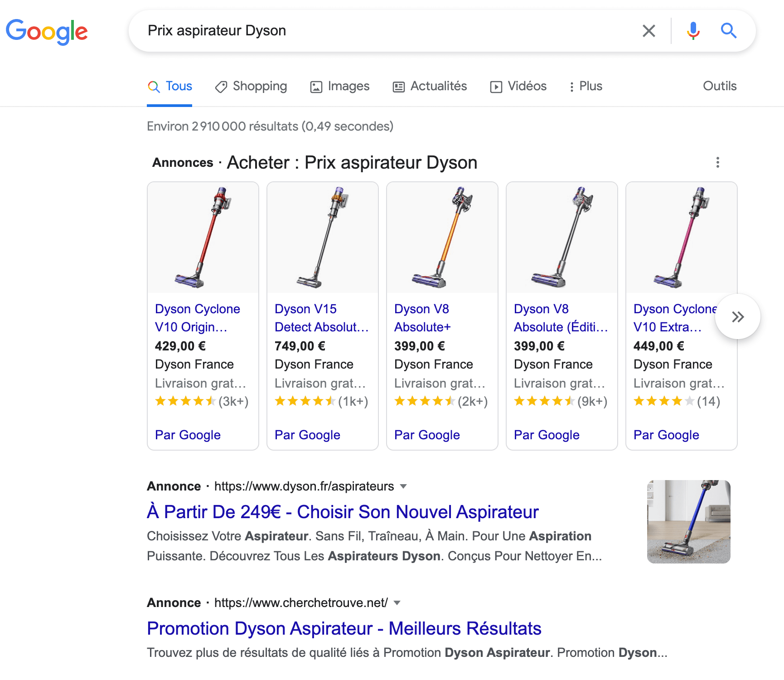
Task: Activate voice search with the microphone icon
Action: coord(692,31)
